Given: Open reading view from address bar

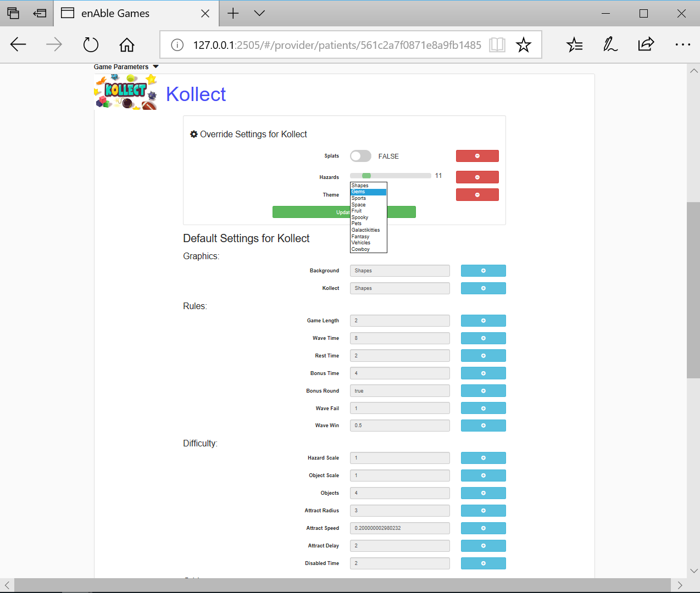Looking at the screenshot, I should pos(497,45).
